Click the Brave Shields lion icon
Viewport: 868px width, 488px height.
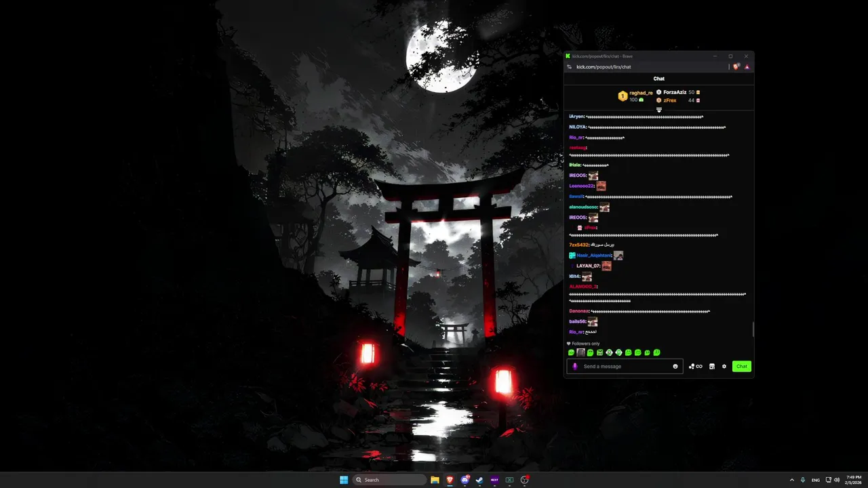coord(736,66)
